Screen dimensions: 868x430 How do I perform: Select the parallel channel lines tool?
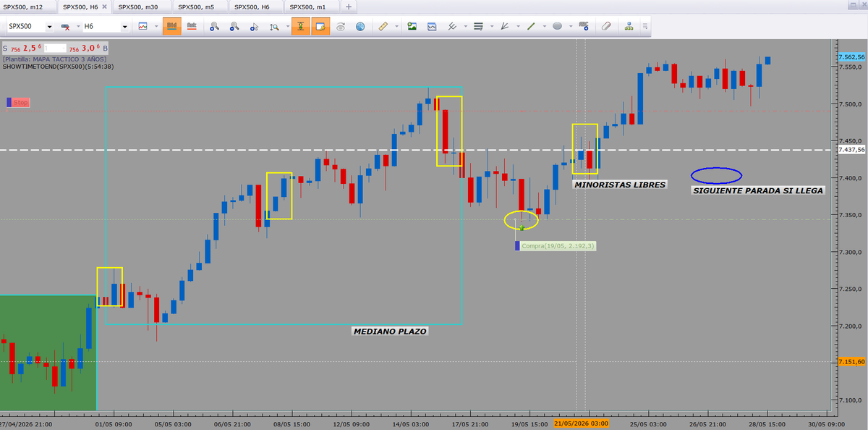[x=452, y=27]
